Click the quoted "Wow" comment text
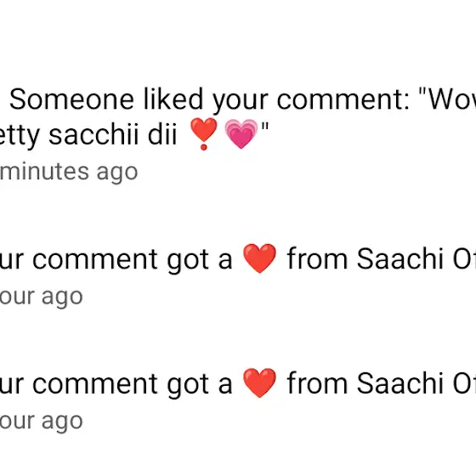The width and height of the screenshot is (476, 476). [447, 99]
